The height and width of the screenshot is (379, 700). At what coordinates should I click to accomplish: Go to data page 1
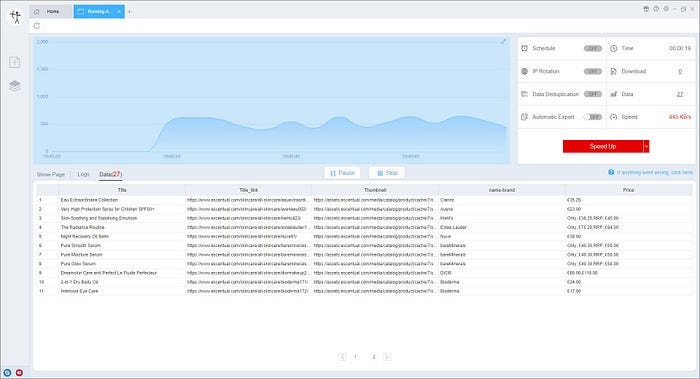355,356
